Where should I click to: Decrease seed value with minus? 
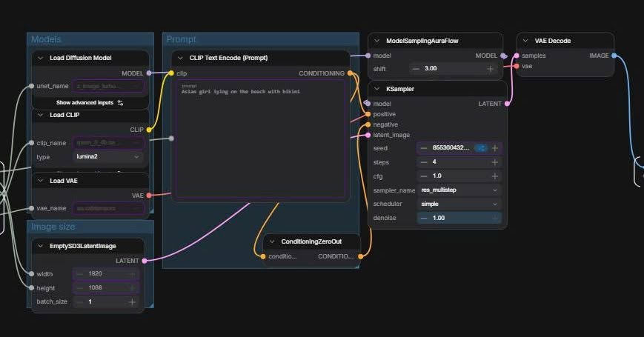point(424,148)
